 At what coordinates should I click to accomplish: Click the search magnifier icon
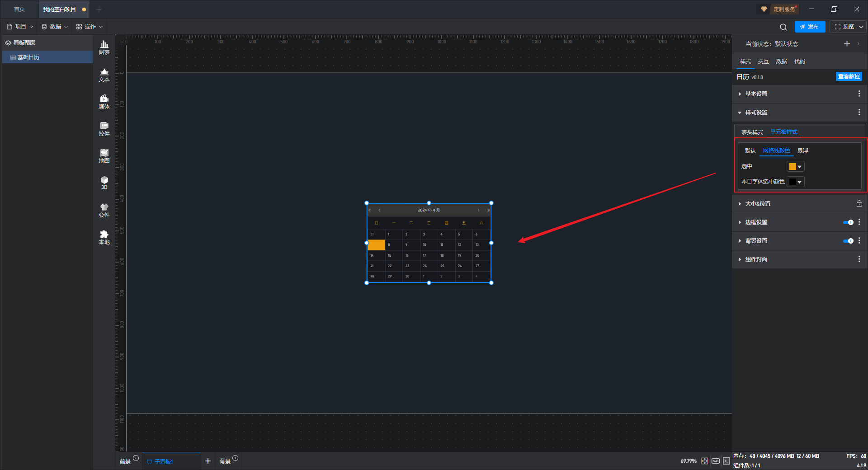(x=783, y=27)
